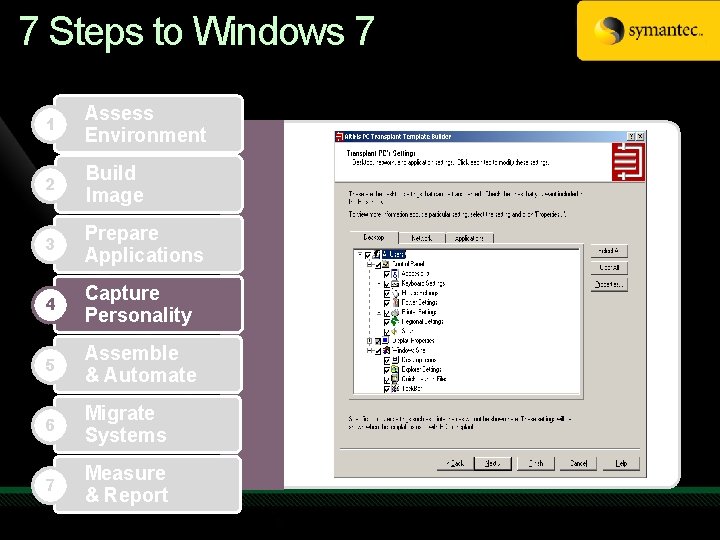Click the Cancel button
This screenshot has height=540, width=720.
pyautogui.click(x=578, y=463)
